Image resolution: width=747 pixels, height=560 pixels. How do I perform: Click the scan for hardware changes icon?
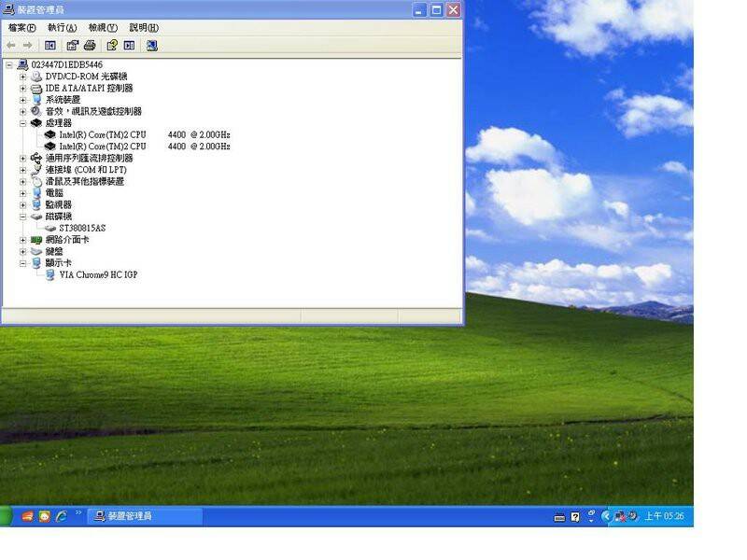point(152,46)
